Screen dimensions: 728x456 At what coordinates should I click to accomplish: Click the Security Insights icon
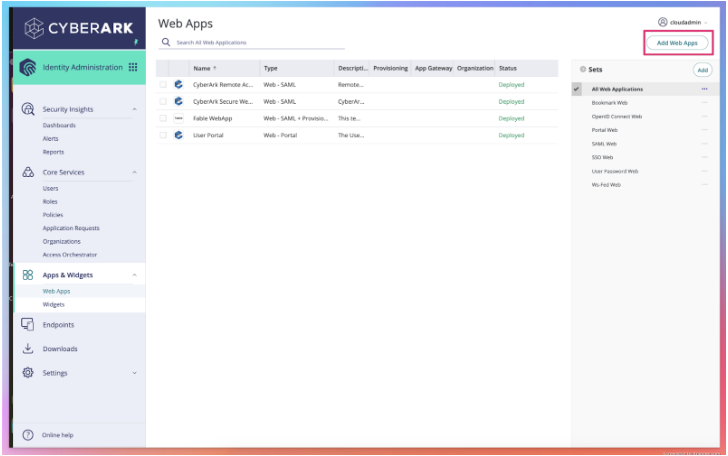coord(28,109)
